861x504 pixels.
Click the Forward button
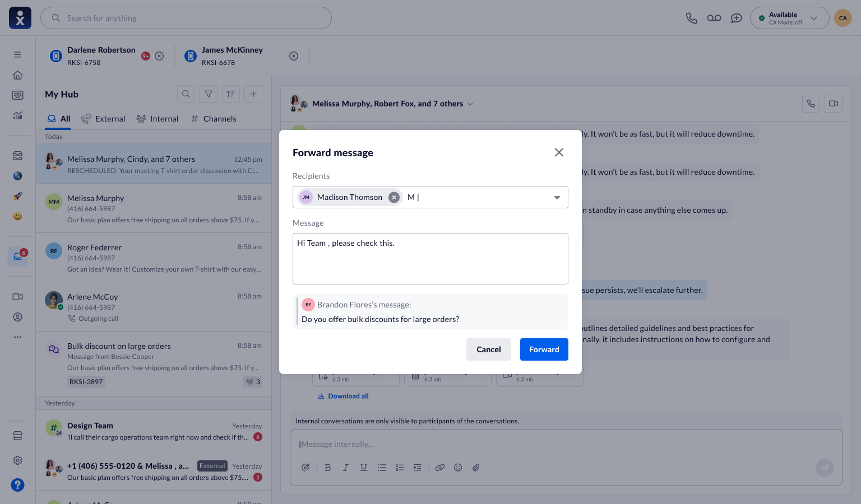544,349
